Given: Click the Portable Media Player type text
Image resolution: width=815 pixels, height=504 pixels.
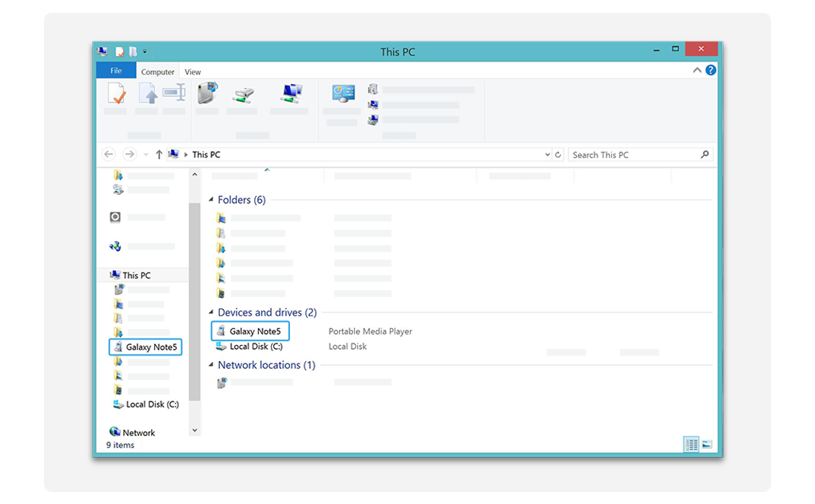Looking at the screenshot, I should click(x=370, y=331).
